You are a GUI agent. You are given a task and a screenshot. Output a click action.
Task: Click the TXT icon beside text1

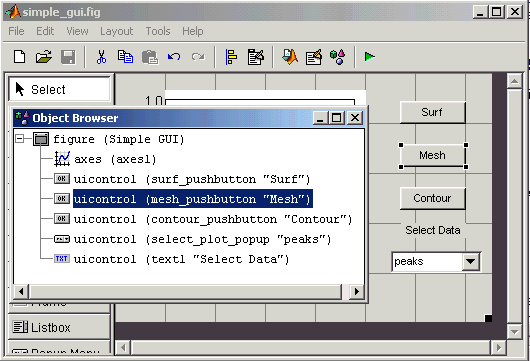coord(62,259)
